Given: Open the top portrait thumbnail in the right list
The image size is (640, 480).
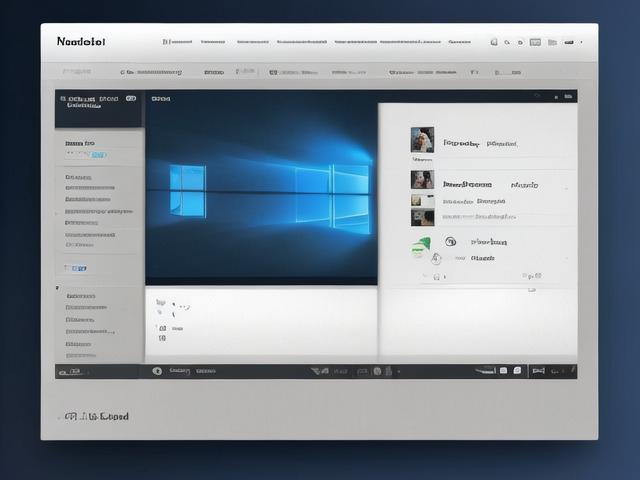Looking at the screenshot, I should coord(422,140).
